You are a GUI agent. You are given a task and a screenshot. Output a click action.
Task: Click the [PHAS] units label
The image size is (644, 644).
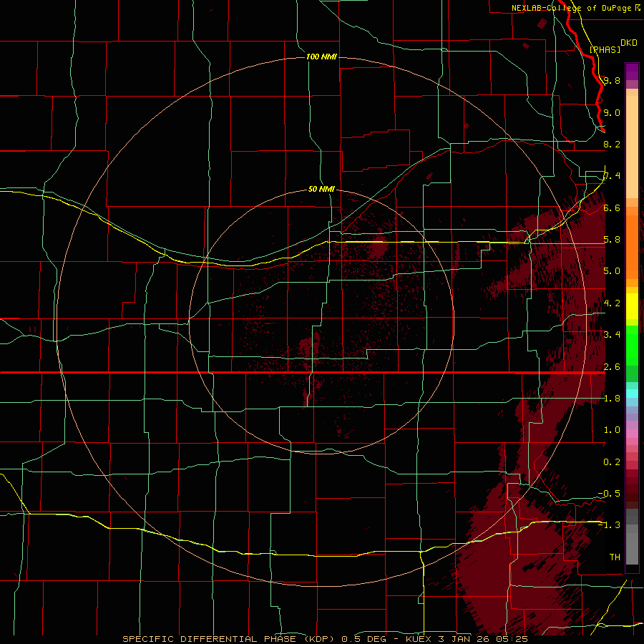point(605,49)
